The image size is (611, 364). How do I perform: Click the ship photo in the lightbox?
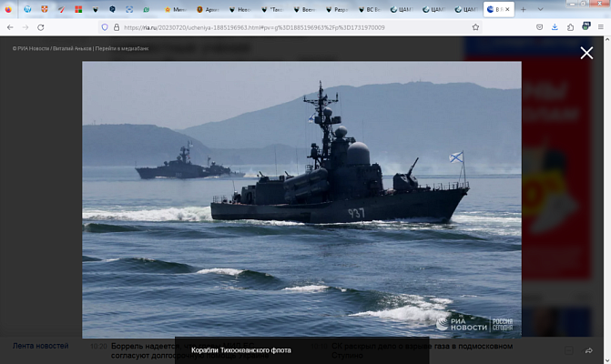coord(301,199)
